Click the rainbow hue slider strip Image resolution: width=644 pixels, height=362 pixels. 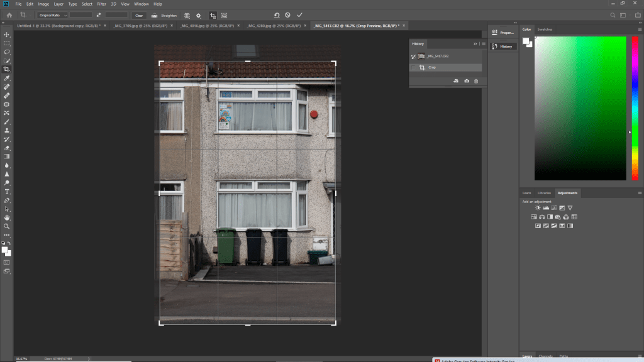click(635, 108)
